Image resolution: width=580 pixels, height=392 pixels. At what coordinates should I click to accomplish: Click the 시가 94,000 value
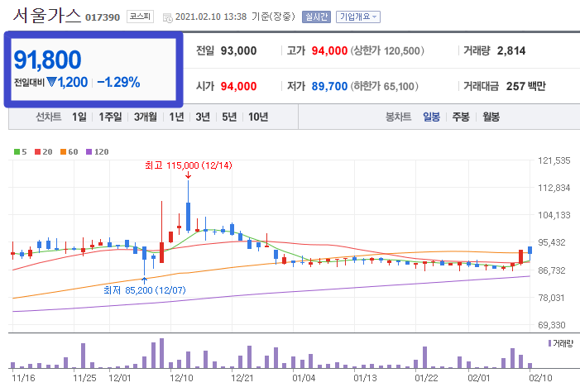[238, 86]
